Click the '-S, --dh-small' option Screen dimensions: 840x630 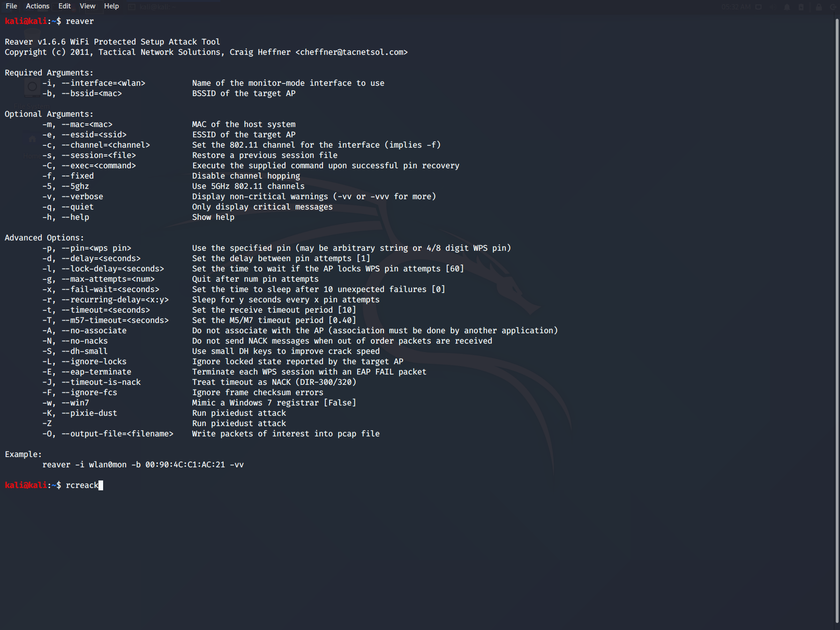[75, 351]
